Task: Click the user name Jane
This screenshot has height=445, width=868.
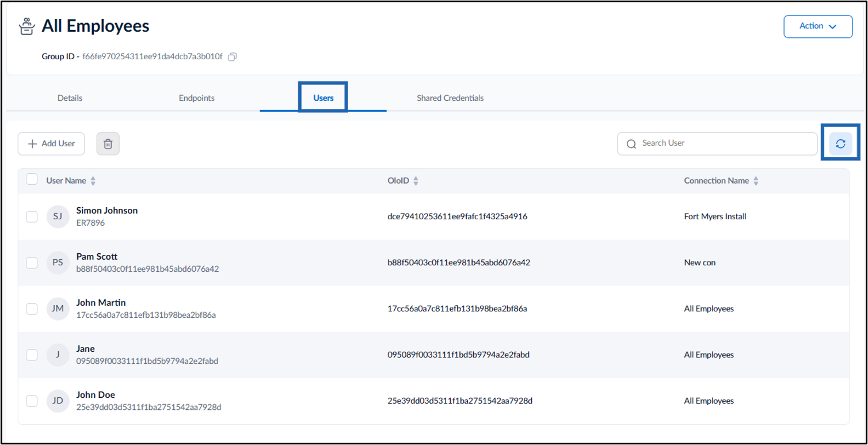Action: pos(85,349)
